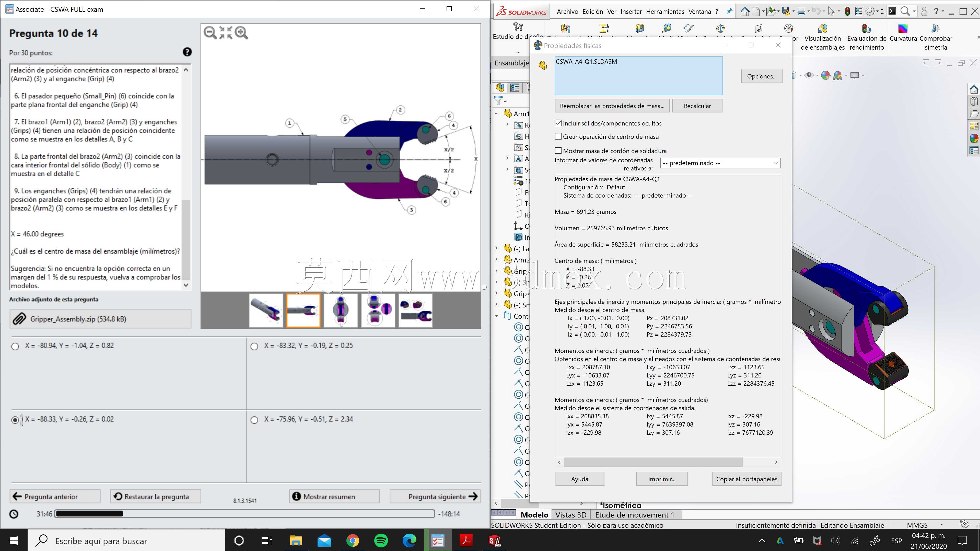980x551 pixels.
Task: Switch to Etude de mouvement 1 tab
Action: point(635,515)
